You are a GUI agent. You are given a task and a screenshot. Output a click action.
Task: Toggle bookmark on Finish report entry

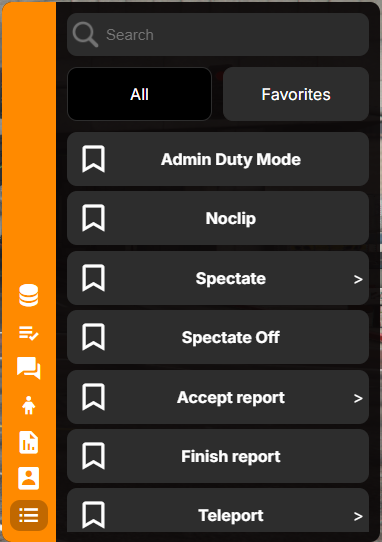93,456
